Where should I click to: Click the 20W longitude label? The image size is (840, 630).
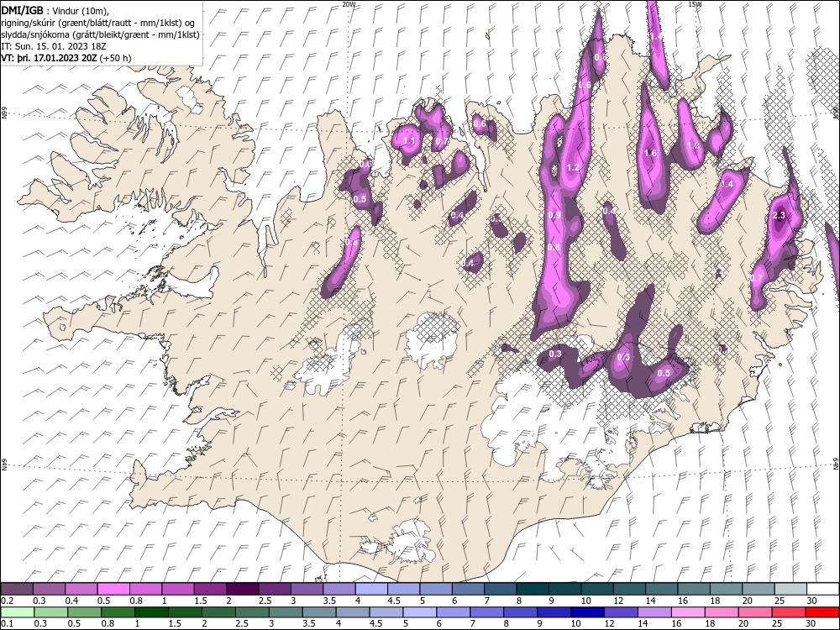(349, 4)
